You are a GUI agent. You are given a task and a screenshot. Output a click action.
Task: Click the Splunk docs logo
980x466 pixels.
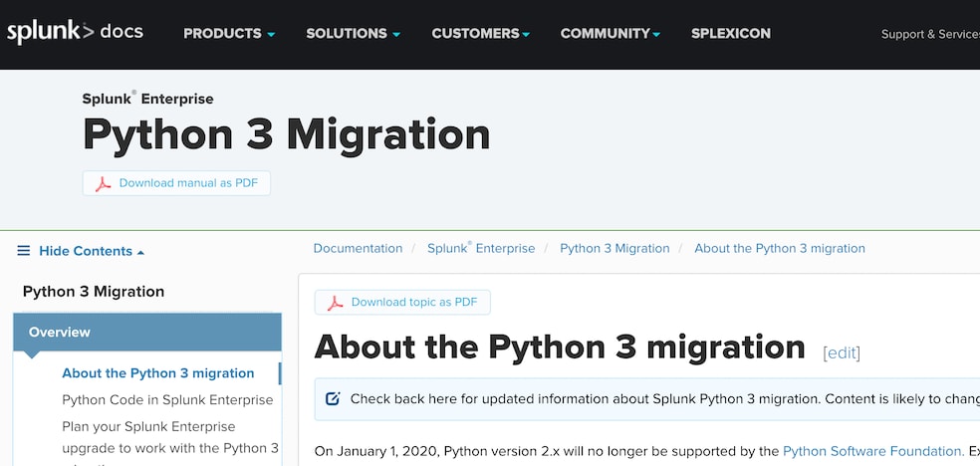click(75, 32)
